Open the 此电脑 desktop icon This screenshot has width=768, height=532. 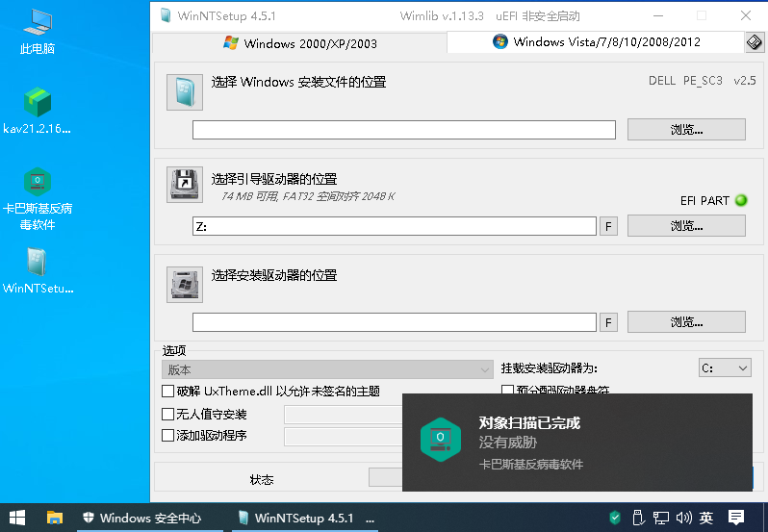pos(38,31)
